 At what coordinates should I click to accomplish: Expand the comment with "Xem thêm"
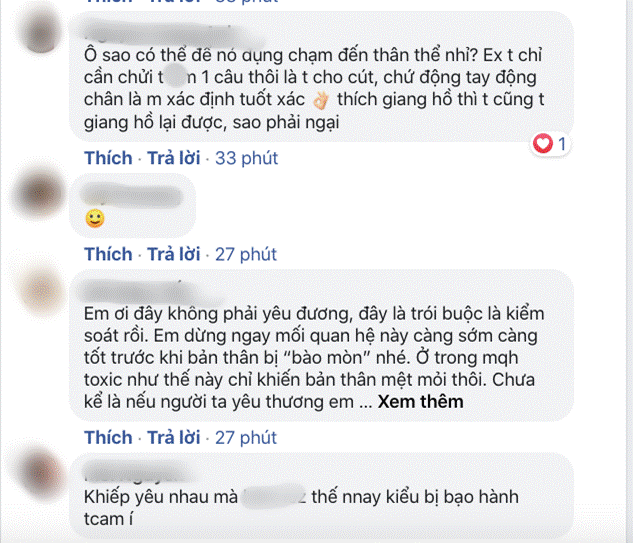click(x=422, y=402)
